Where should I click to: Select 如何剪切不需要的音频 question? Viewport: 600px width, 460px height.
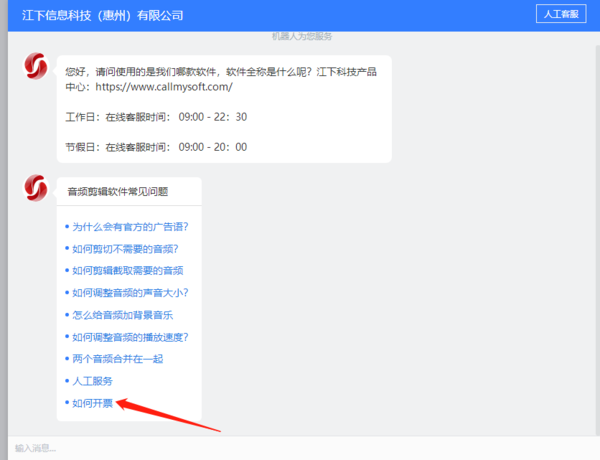point(125,249)
